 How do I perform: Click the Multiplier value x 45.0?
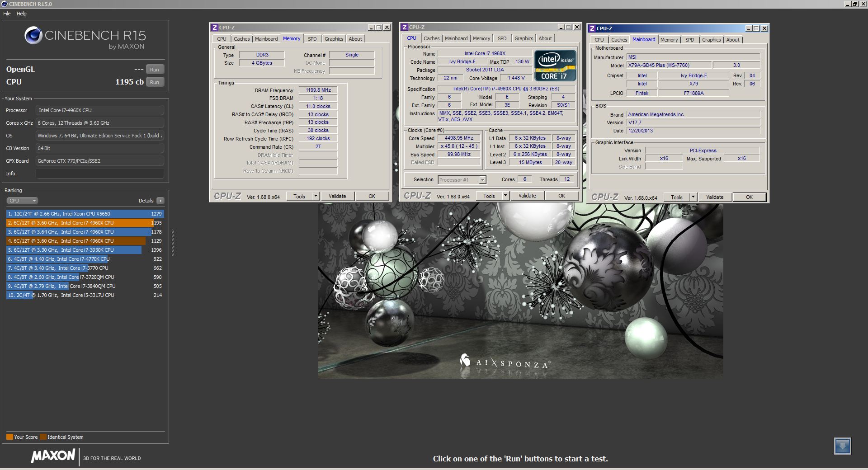459,146
